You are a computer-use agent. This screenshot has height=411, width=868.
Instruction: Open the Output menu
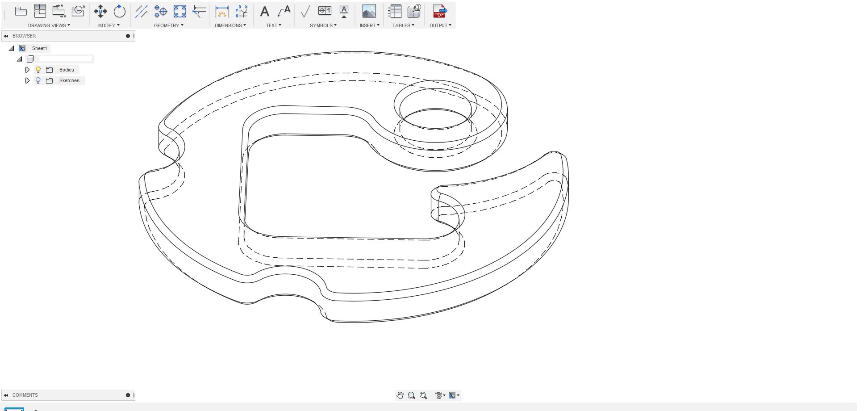click(440, 25)
